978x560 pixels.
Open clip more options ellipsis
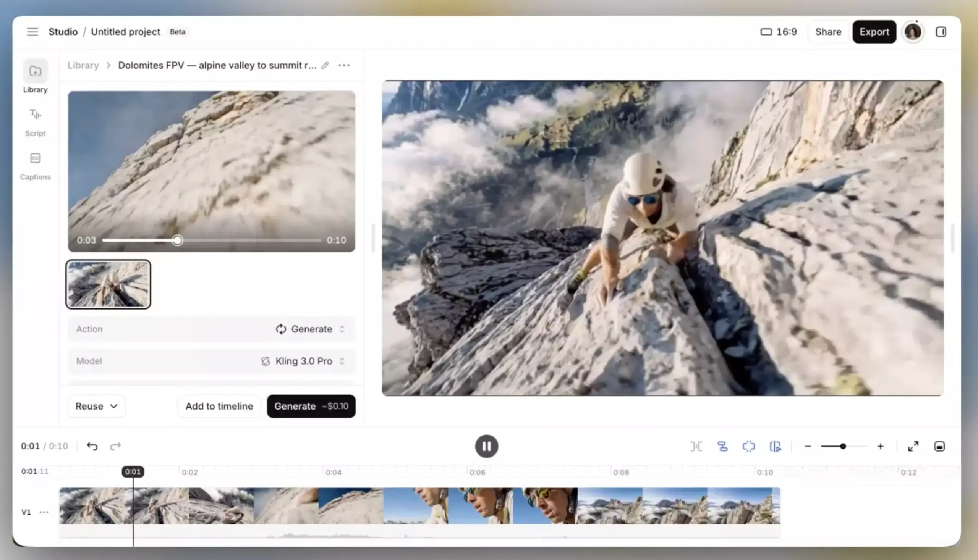click(x=344, y=65)
